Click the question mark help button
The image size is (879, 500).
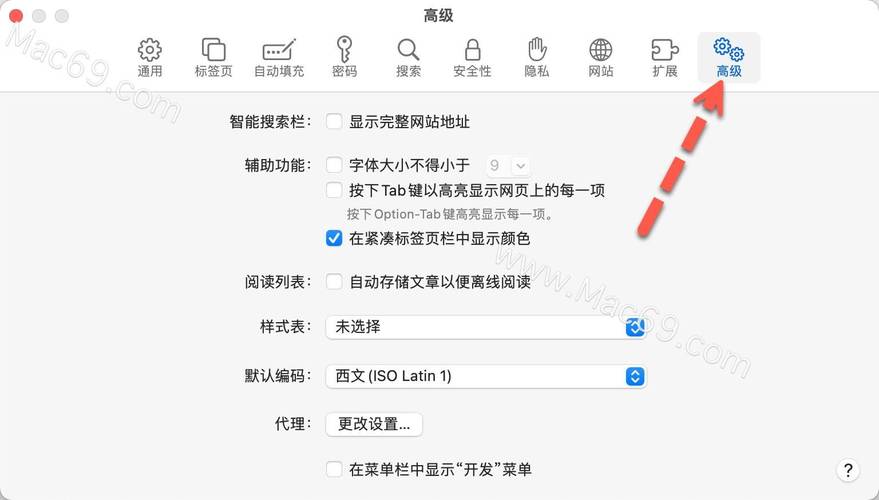tap(848, 470)
